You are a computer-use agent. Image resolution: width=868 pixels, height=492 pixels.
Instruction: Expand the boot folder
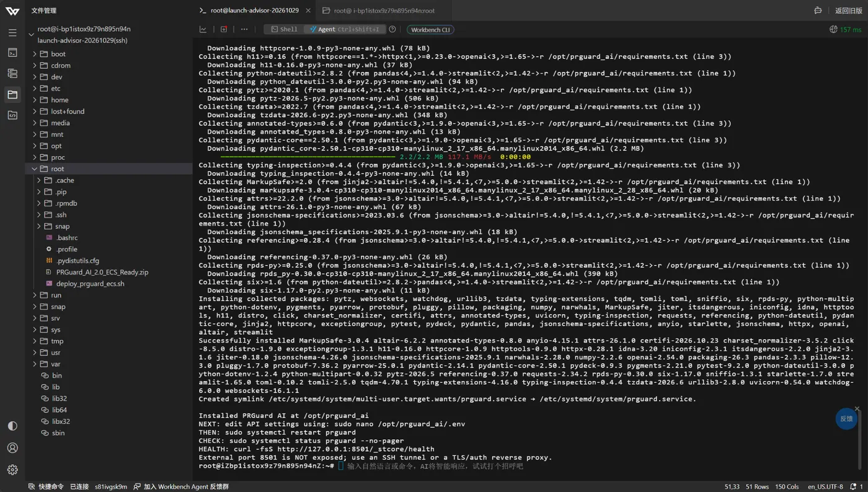pyautogui.click(x=35, y=54)
